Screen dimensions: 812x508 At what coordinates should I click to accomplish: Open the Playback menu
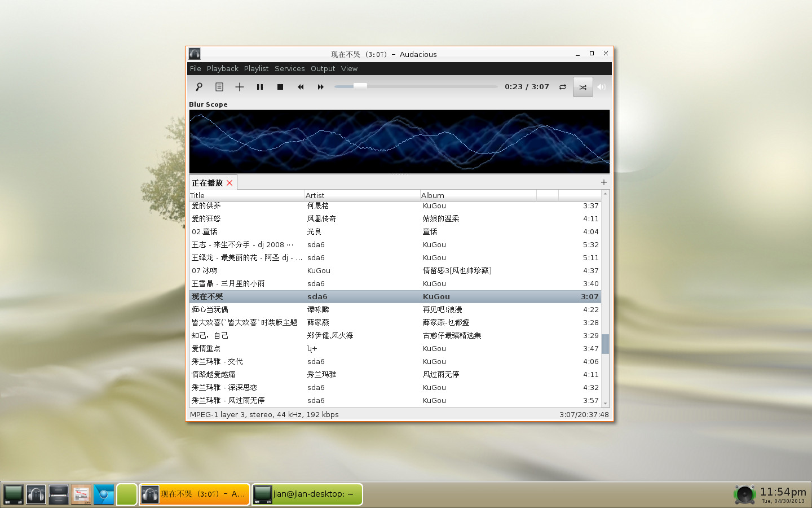[223, 68]
